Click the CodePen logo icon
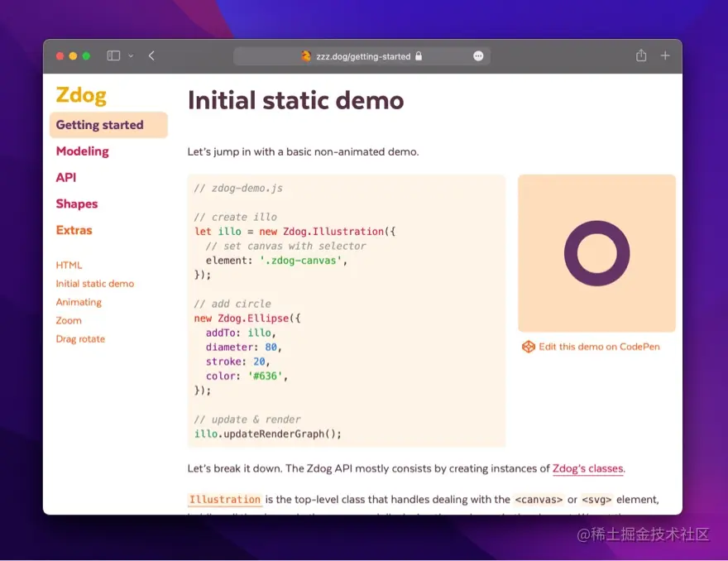This screenshot has height=561, width=728. click(529, 347)
